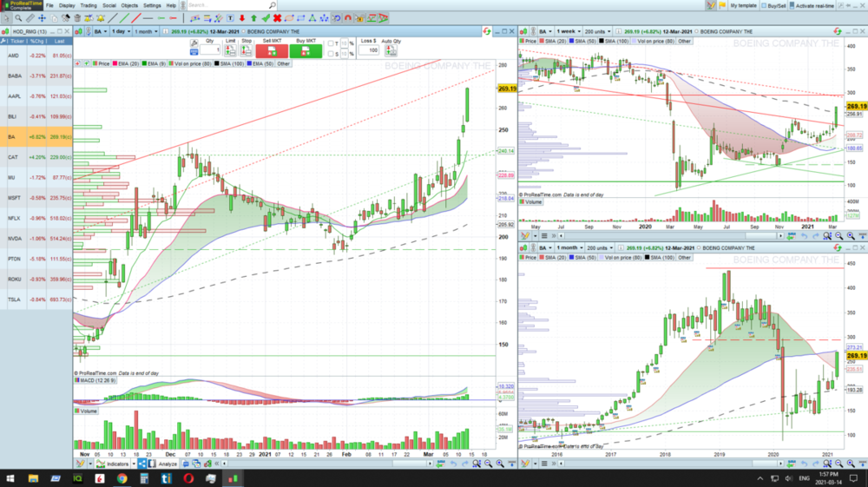Add red X symbol to chart
Image resolution: width=868 pixels, height=487 pixels.
278,18
